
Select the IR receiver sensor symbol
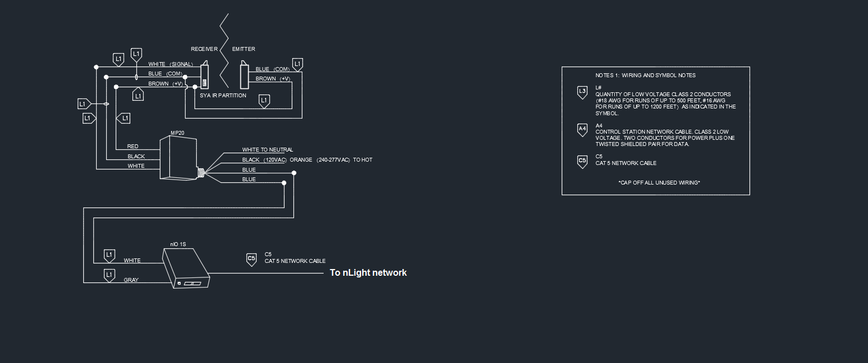(205, 76)
